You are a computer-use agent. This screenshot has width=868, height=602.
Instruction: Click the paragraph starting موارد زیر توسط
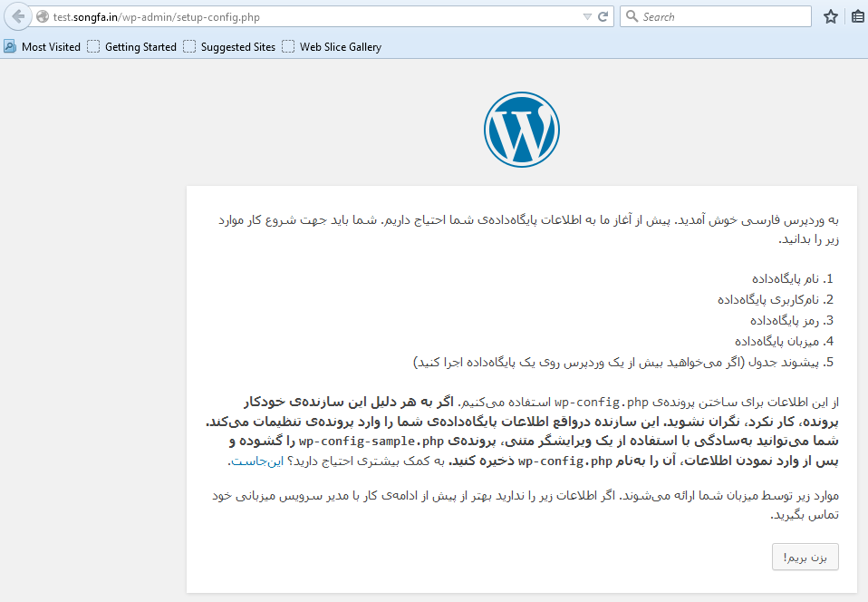coord(526,504)
